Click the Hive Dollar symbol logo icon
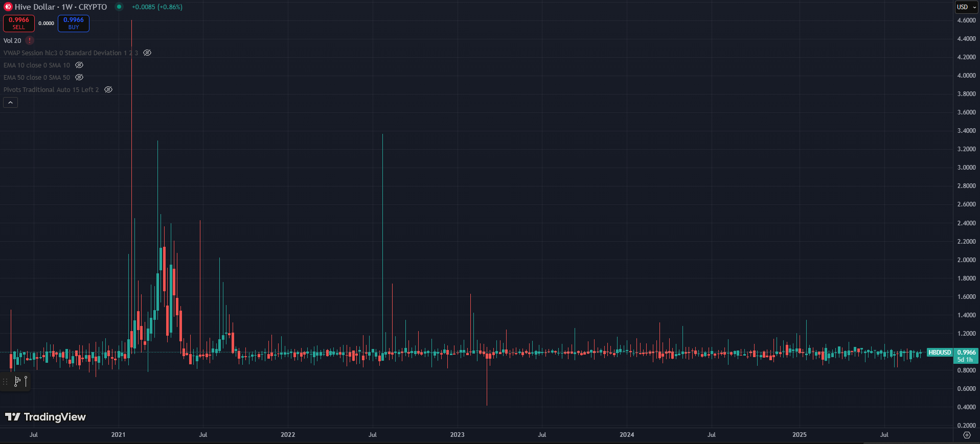 pos(8,7)
